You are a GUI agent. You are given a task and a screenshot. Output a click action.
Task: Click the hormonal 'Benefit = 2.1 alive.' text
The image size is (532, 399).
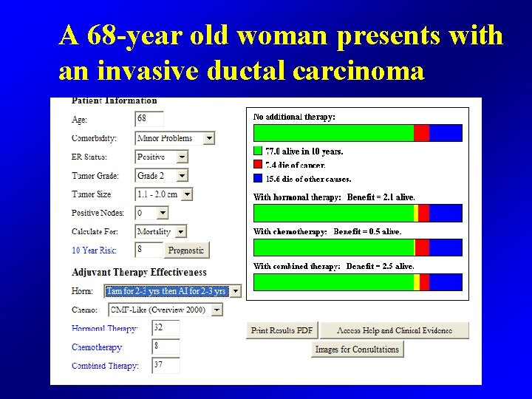[381, 197]
